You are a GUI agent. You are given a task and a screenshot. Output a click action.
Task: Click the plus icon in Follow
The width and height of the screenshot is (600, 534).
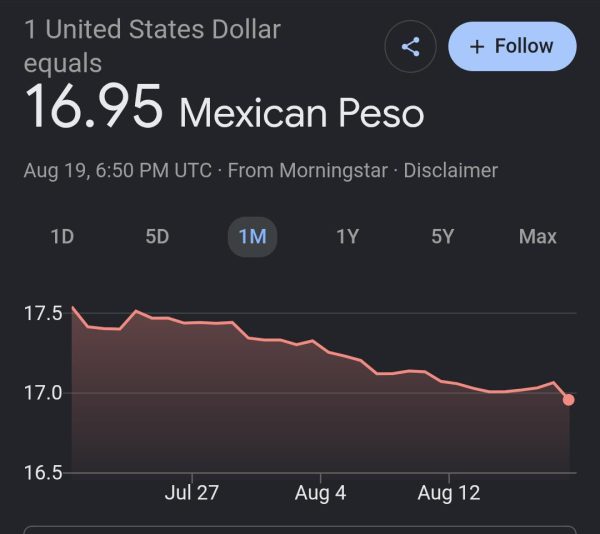(477, 47)
